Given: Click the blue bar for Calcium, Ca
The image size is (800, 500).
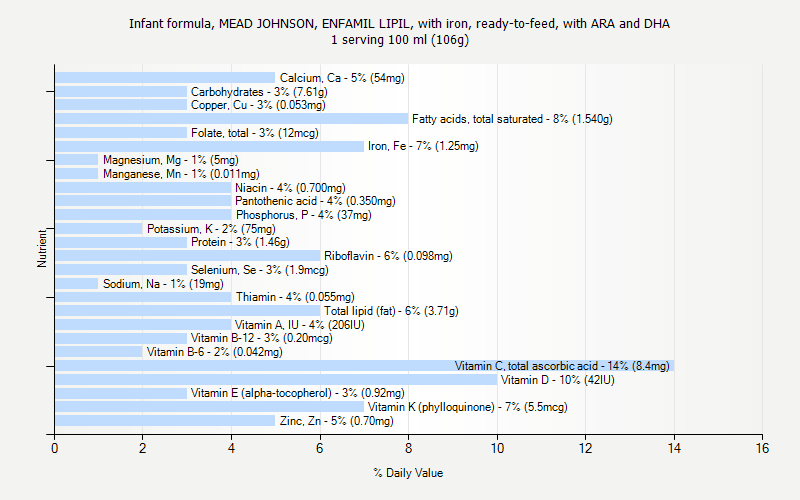Looking at the screenshot, I should [165, 78].
